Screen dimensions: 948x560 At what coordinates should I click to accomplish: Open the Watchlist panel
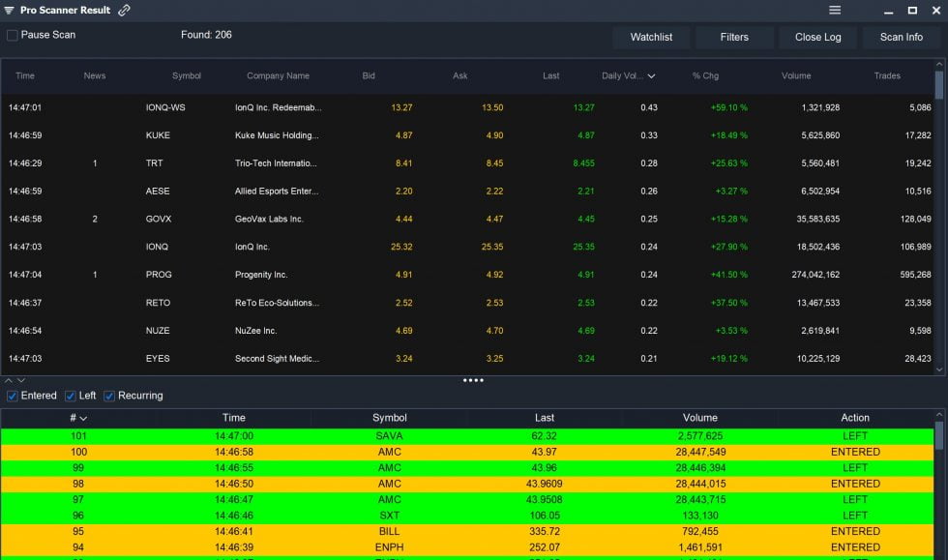650,37
